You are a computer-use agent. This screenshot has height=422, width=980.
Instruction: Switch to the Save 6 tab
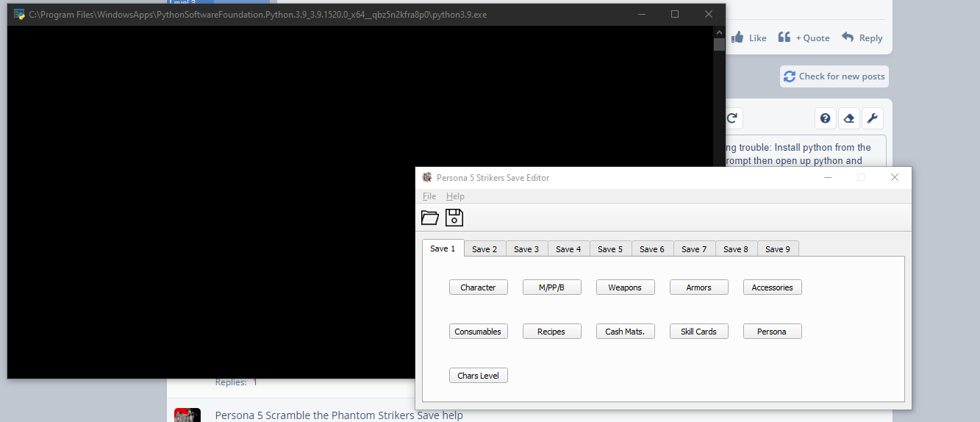point(652,249)
